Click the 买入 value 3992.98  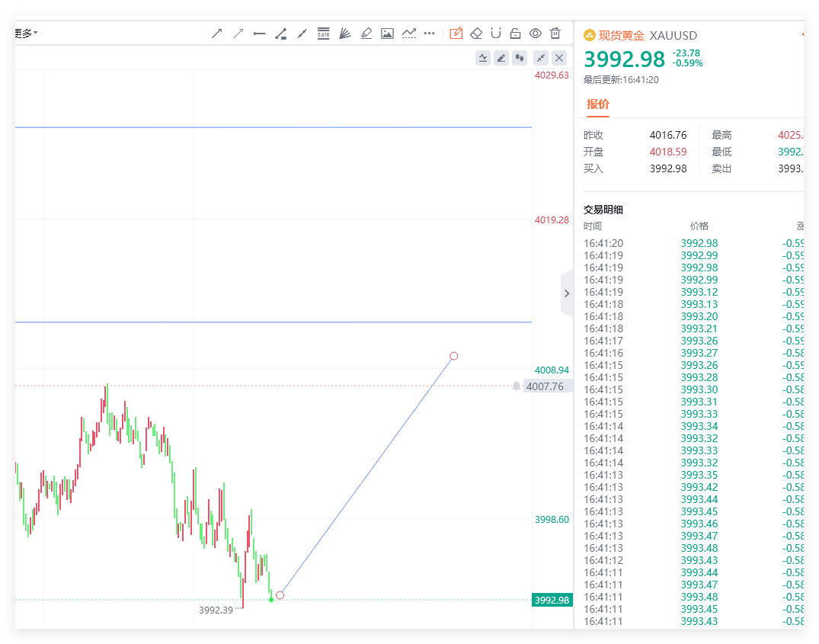[668, 168]
